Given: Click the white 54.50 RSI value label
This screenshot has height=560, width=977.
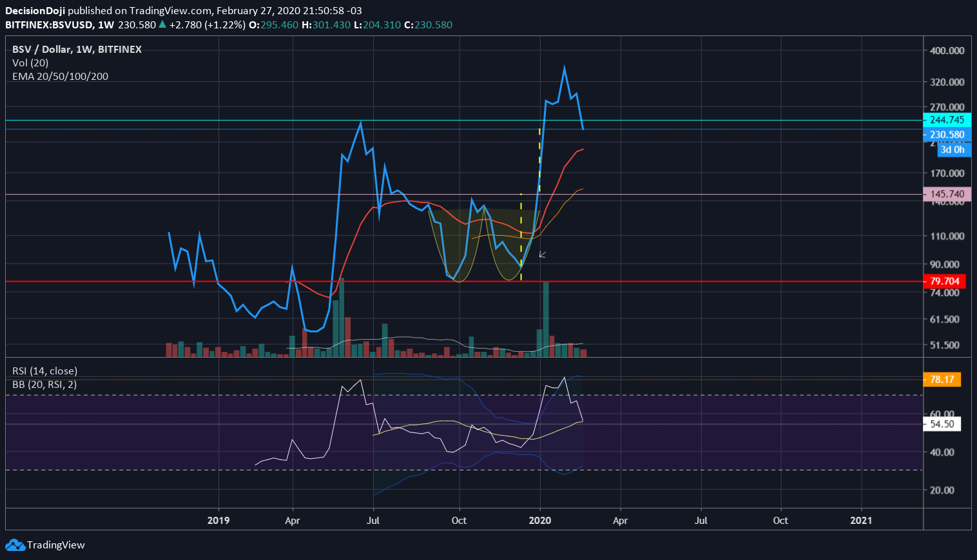Looking at the screenshot, I should point(942,424).
